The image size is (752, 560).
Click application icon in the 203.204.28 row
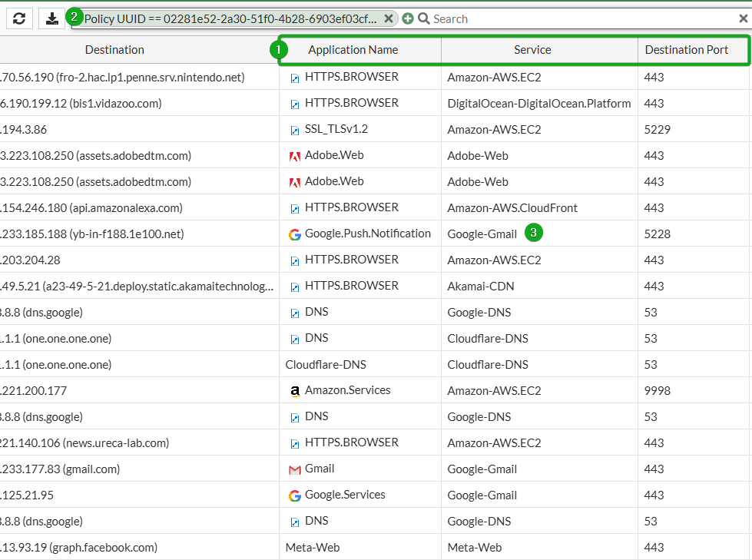294,261
